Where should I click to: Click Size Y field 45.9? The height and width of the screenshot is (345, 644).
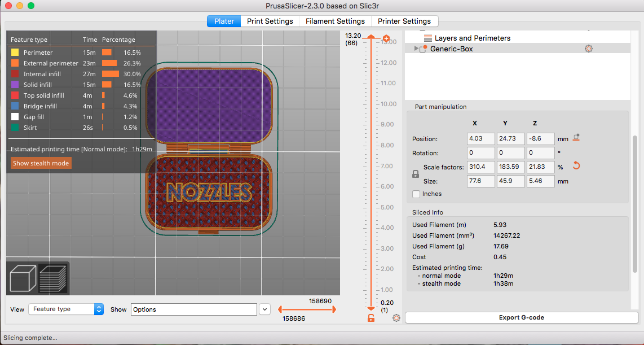pos(510,181)
